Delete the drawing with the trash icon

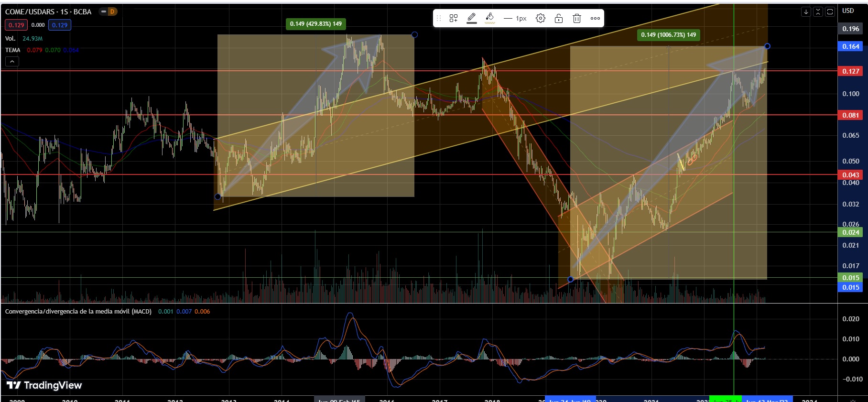tap(577, 18)
